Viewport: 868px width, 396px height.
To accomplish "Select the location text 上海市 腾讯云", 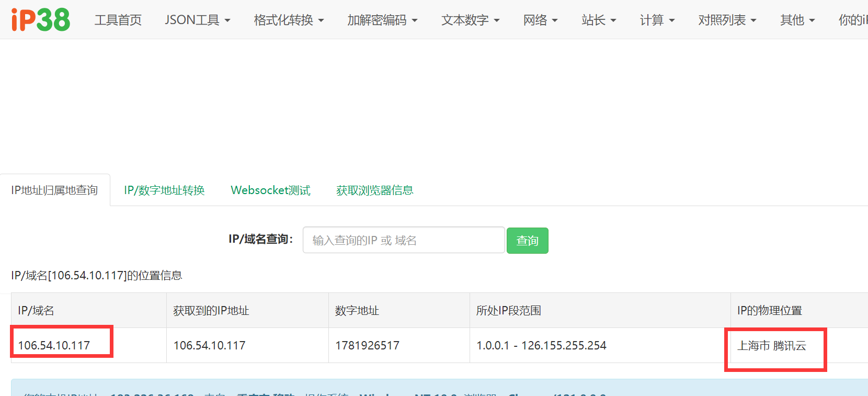I will tap(772, 345).
